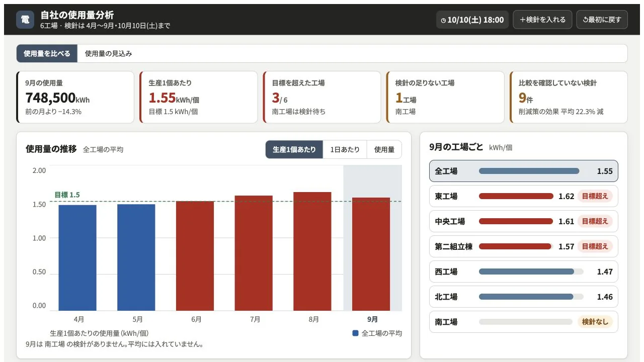Open the 生産1個あたり 1.55 kWh/個 card
This screenshot has width=644, height=362.
(x=199, y=97)
